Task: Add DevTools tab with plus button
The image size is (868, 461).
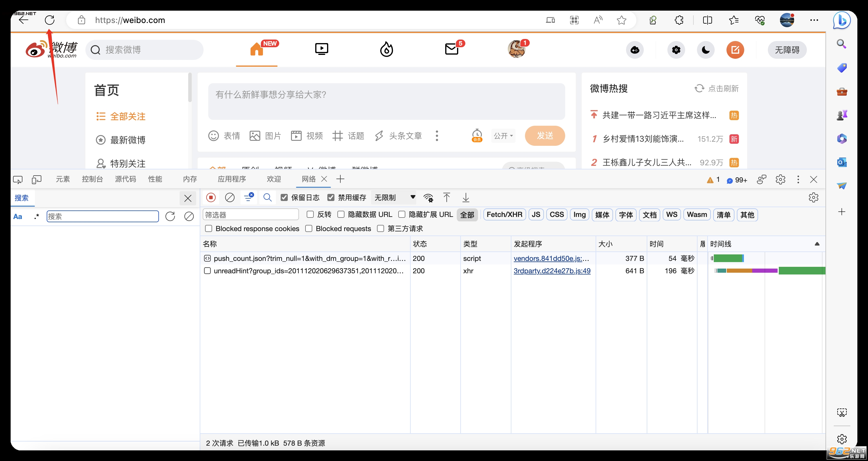Action: (x=340, y=179)
